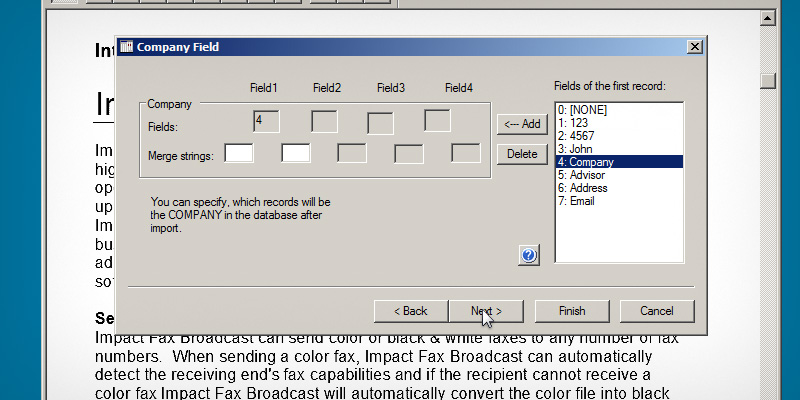Choose '2: 4567' from the record list
The height and width of the screenshot is (400, 800).
pyautogui.click(x=576, y=135)
